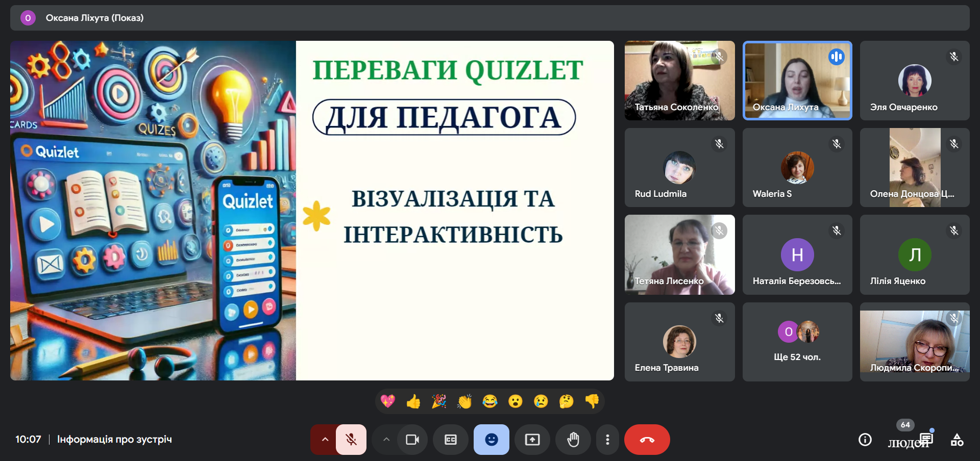Send sparkling heart reaction
This screenshot has width=980, height=461.
(x=388, y=401)
